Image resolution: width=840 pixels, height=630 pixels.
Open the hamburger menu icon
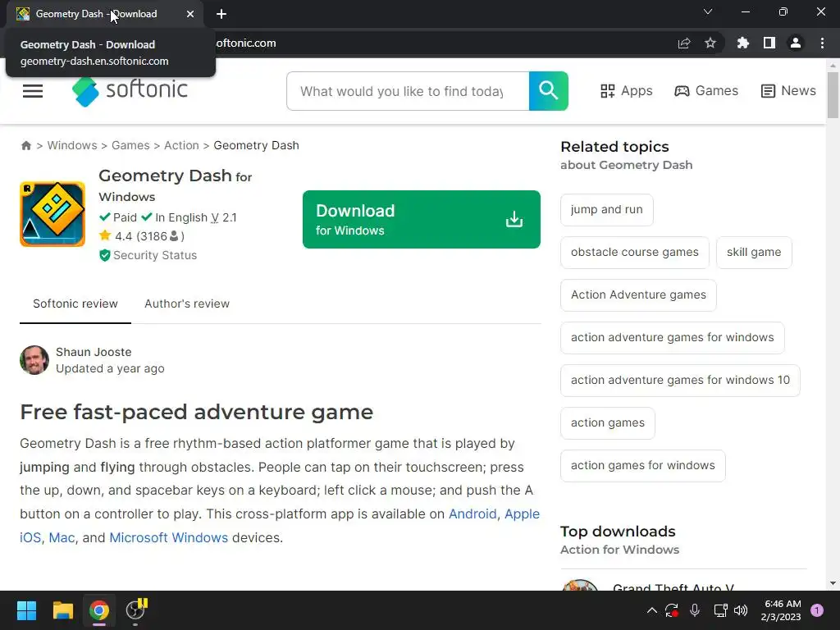(33, 91)
